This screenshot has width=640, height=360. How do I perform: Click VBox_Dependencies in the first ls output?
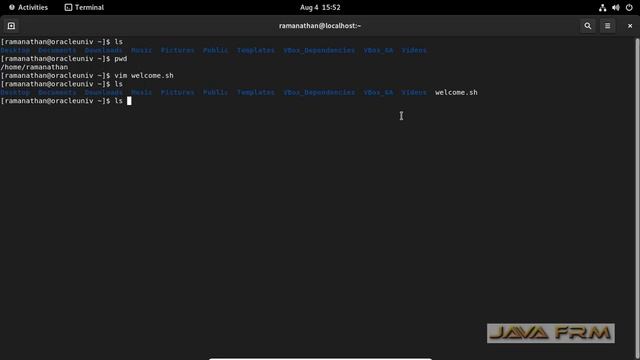coord(319,50)
